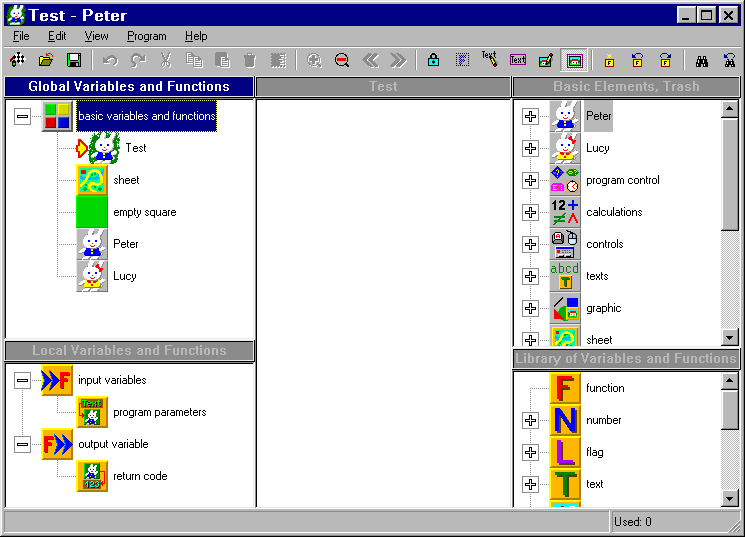Click the binoculars find icon

pyautogui.click(x=702, y=61)
